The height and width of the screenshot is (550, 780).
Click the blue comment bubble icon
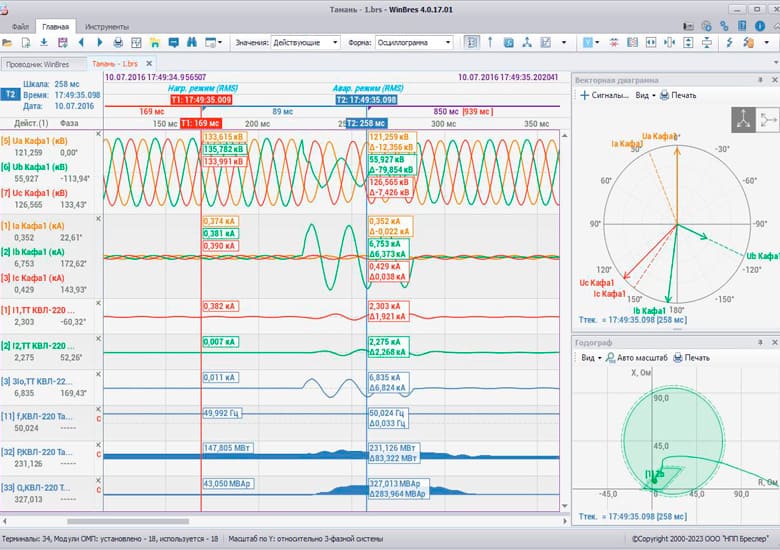tap(173, 43)
